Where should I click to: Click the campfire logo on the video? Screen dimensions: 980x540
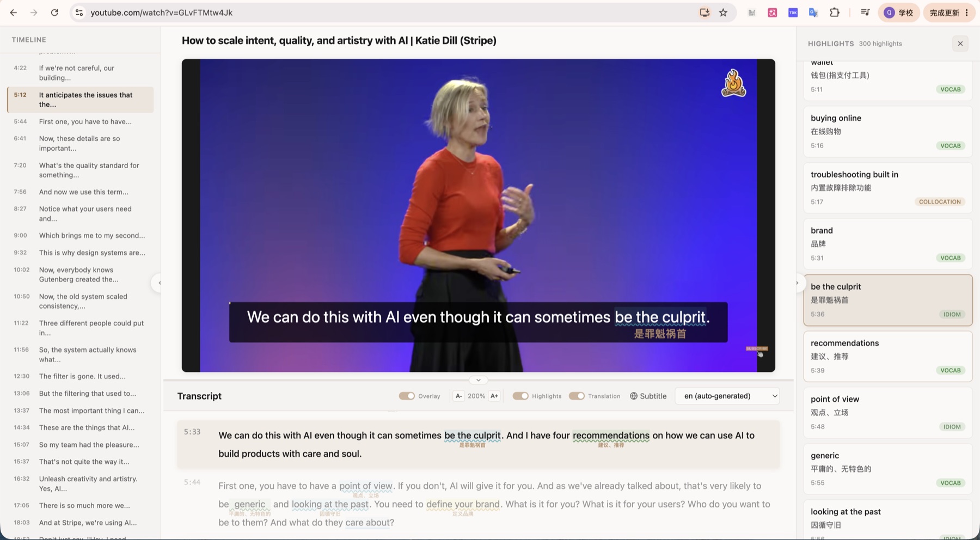pyautogui.click(x=733, y=83)
